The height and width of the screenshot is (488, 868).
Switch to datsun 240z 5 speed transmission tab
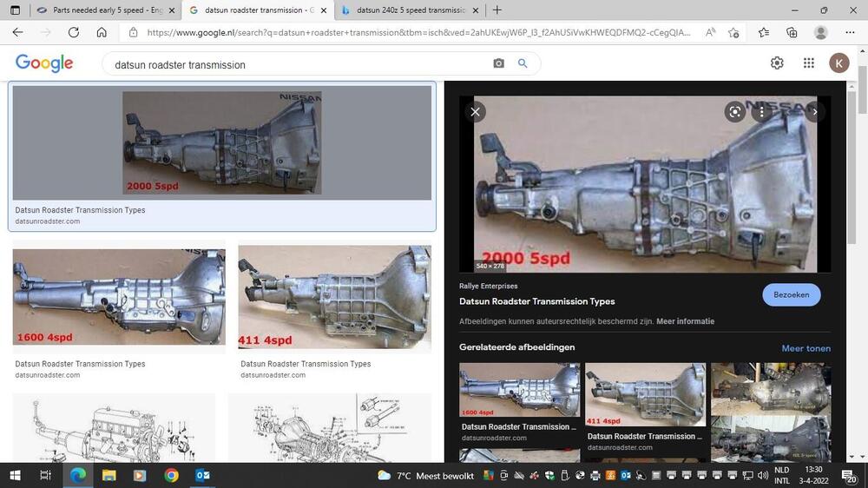411,10
